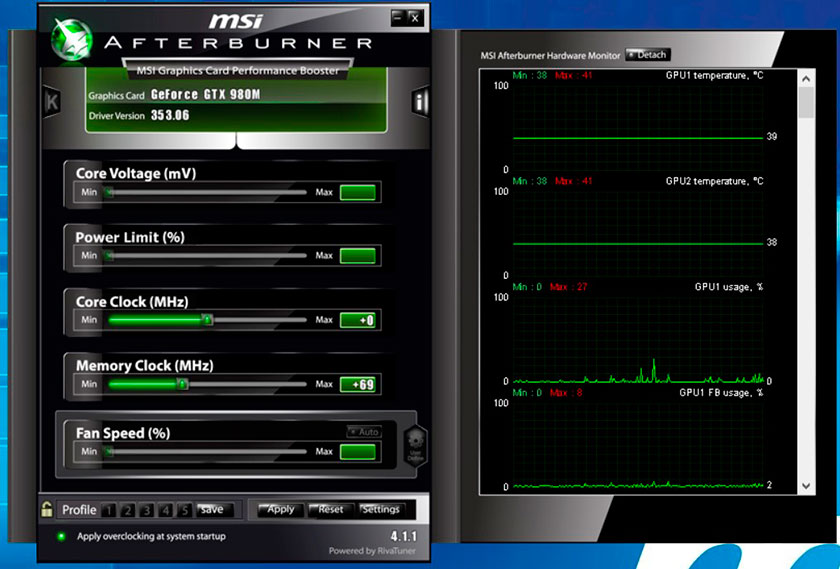Select profile slot 3
The height and width of the screenshot is (569, 840).
146,510
